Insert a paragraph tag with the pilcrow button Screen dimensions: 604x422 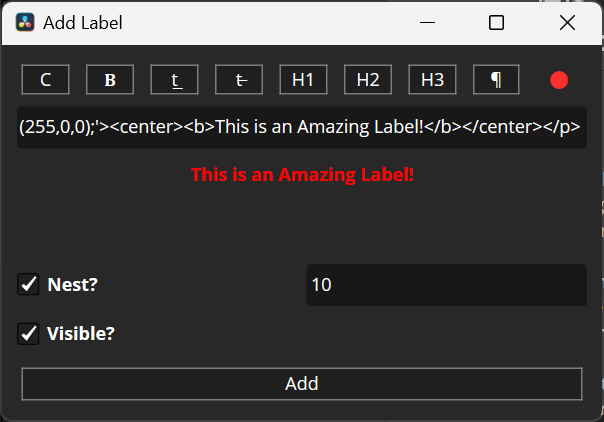(496, 80)
